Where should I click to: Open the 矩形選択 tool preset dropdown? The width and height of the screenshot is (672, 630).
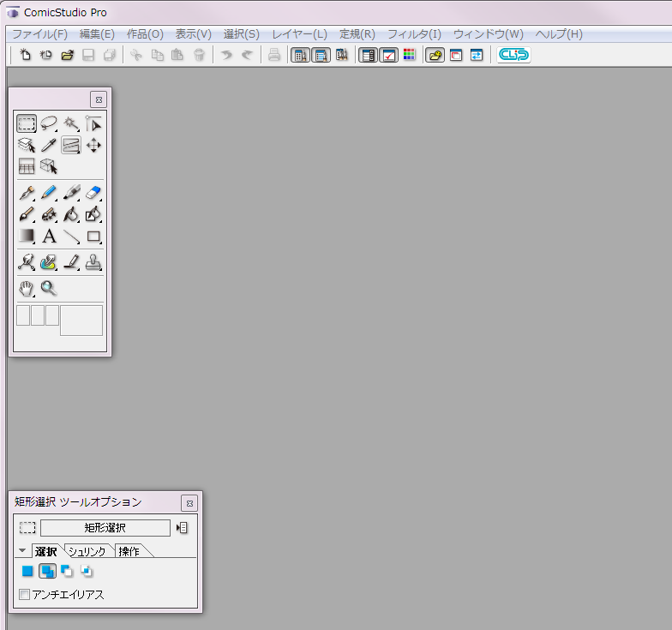[x=105, y=528]
